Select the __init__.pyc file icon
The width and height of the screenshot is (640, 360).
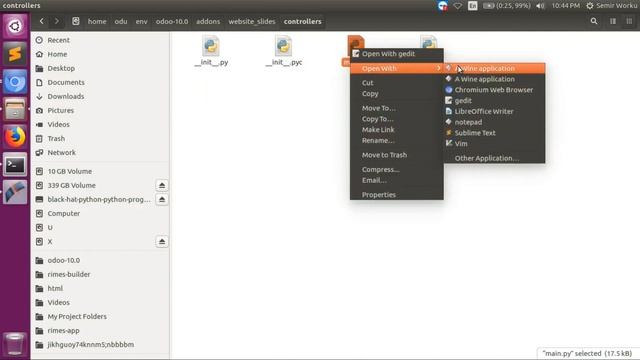(x=283, y=46)
